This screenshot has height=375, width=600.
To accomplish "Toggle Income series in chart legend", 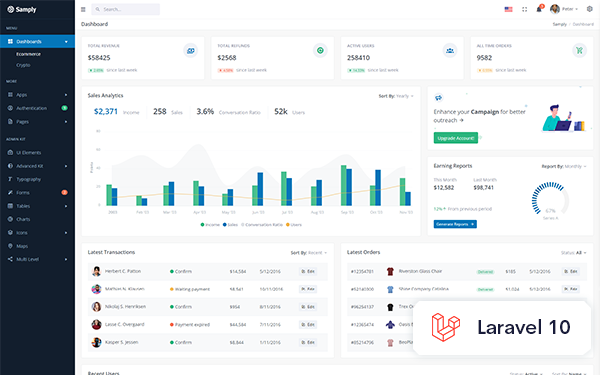I will click(210, 225).
